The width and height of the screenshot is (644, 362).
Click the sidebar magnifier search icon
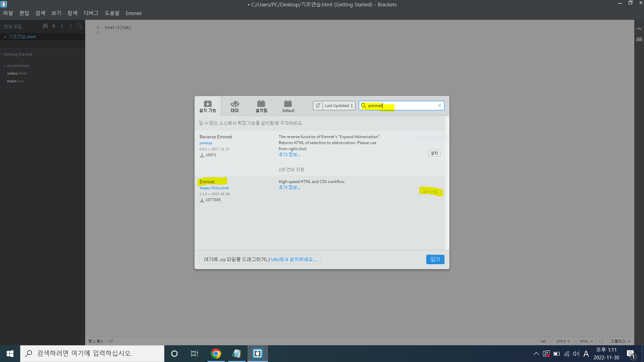pyautogui.click(x=79, y=26)
